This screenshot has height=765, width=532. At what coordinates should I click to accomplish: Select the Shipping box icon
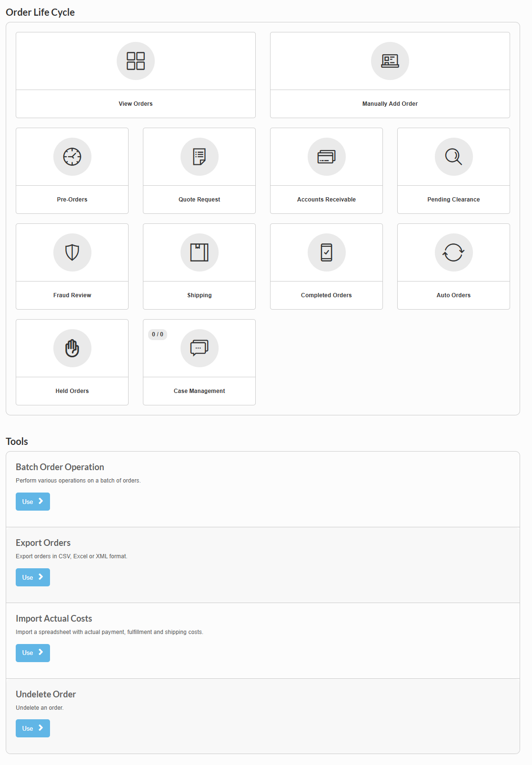tap(200, 252)
